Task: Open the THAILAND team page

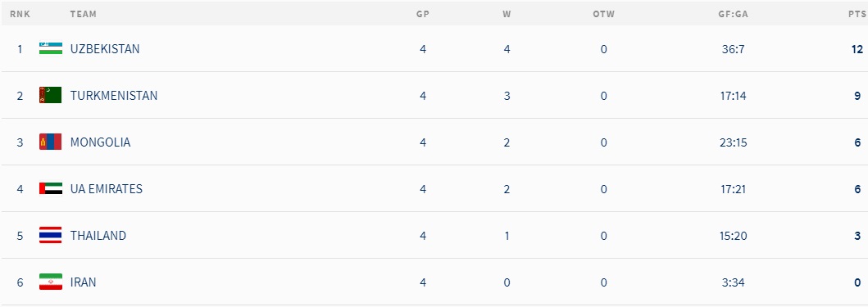Action: click(98, 236)
